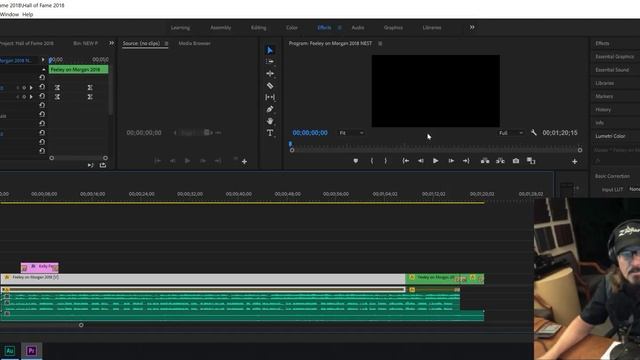
Task: Click Play Only Audio in Effect Controls
Action: [x=90, y=165]
